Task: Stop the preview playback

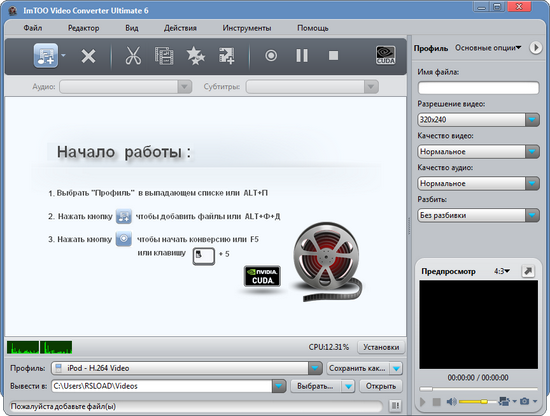Action: click(436, 402)
